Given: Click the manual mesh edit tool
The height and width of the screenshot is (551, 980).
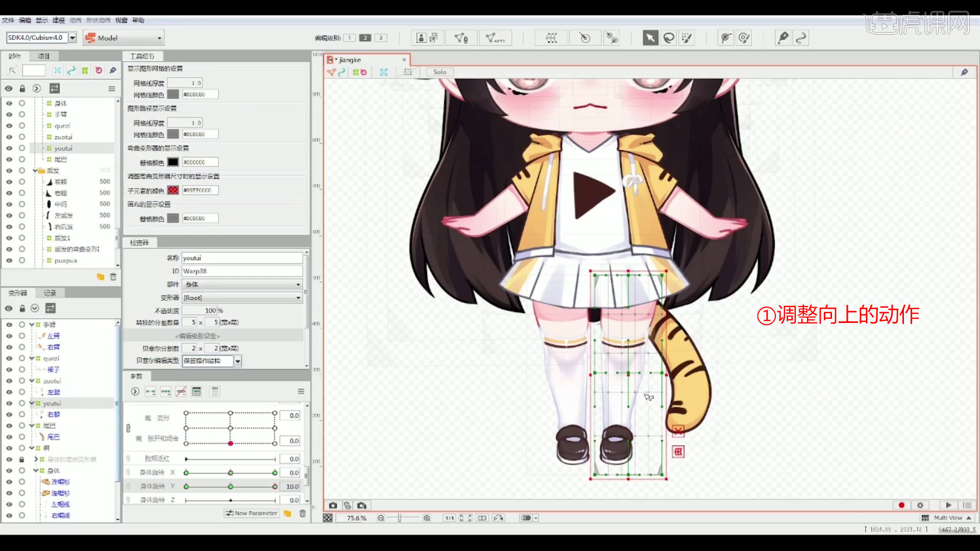Looking at the screenshot, I should pos(461,38).
